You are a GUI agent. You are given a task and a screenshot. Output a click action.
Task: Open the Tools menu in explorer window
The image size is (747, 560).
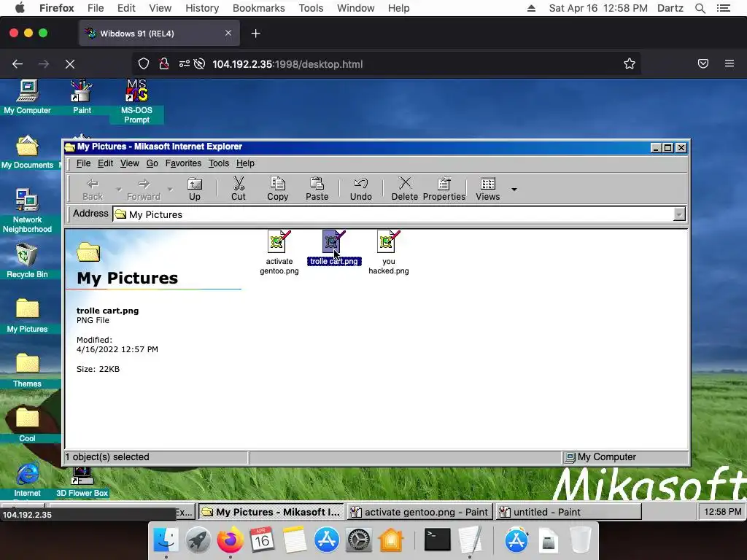(219, 163)
